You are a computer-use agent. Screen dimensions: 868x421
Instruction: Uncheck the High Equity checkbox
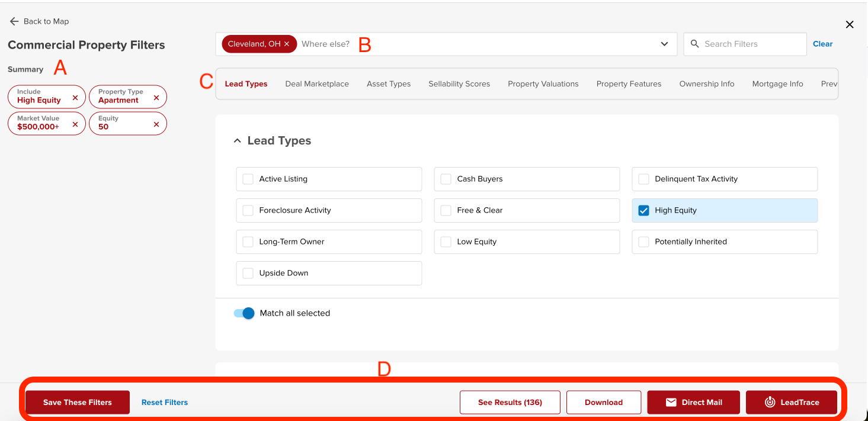click(x=643, y=210)
